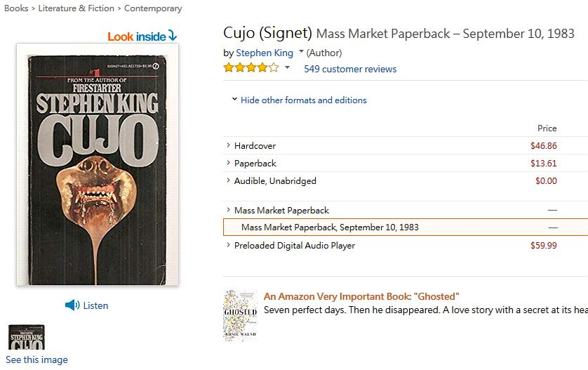Click the star rating icons
Screen dimensions: 588x370
(250, 68)
